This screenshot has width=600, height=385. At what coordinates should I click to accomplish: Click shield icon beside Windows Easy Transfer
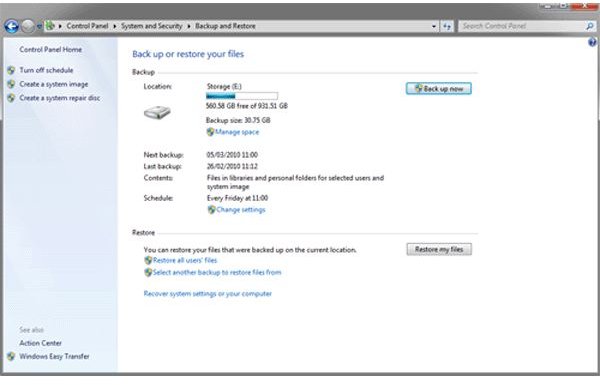pyautogui.click(x=11, y=356)
